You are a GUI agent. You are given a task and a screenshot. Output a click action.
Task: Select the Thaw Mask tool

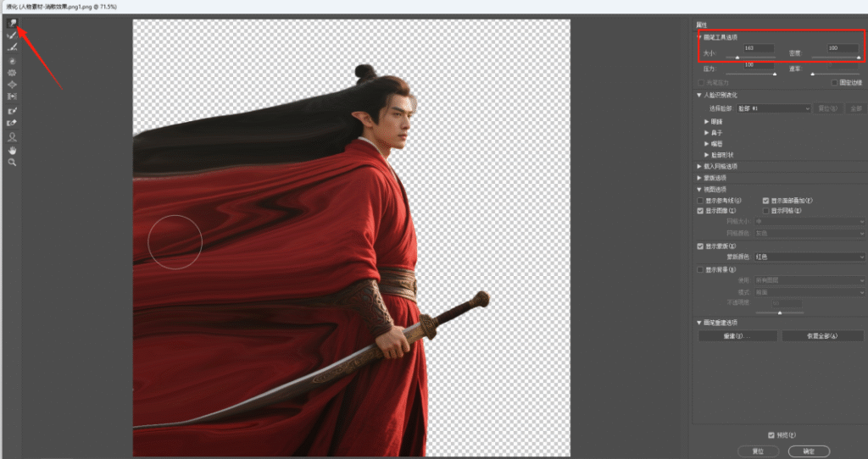click(x=12, y=123)
